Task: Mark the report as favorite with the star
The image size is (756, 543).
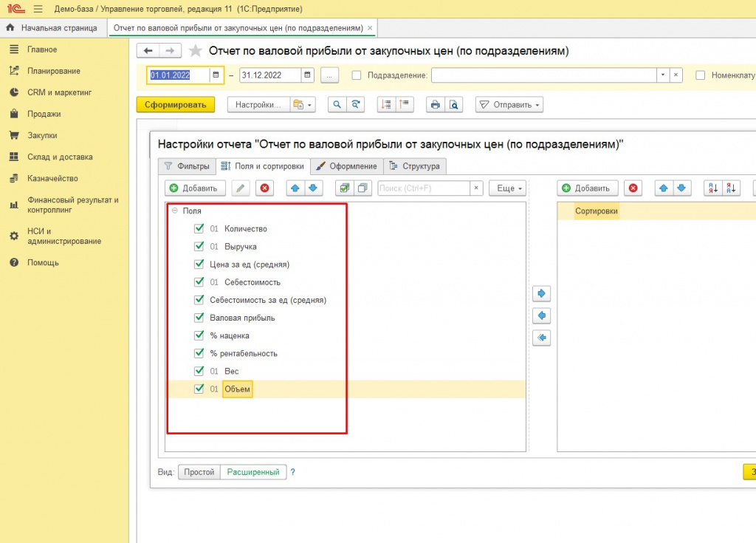Action: pyautogui.click(x=196, y=51)
